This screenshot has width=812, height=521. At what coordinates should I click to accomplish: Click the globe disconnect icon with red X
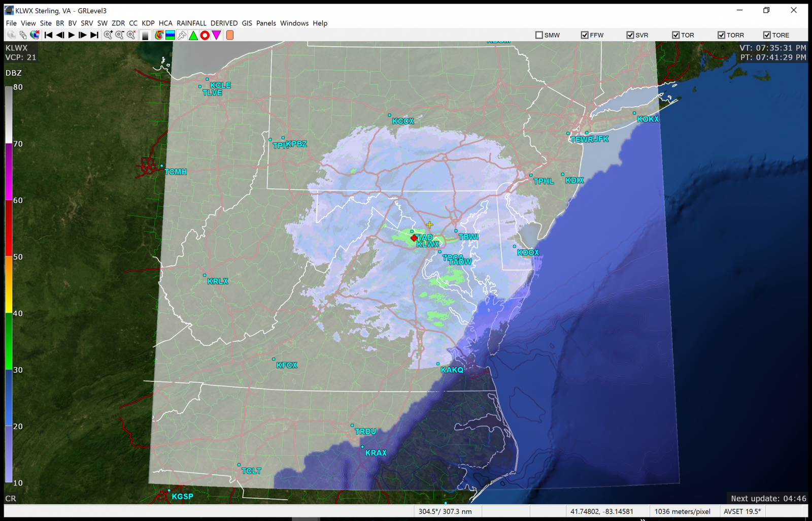click(35, 35)
